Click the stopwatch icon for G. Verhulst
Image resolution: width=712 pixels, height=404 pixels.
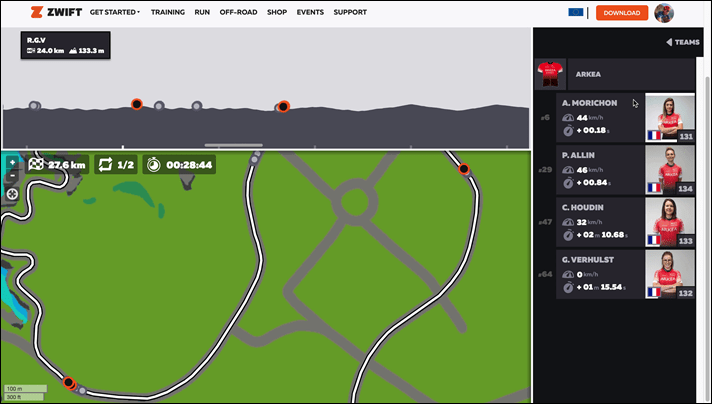(568, 287)
